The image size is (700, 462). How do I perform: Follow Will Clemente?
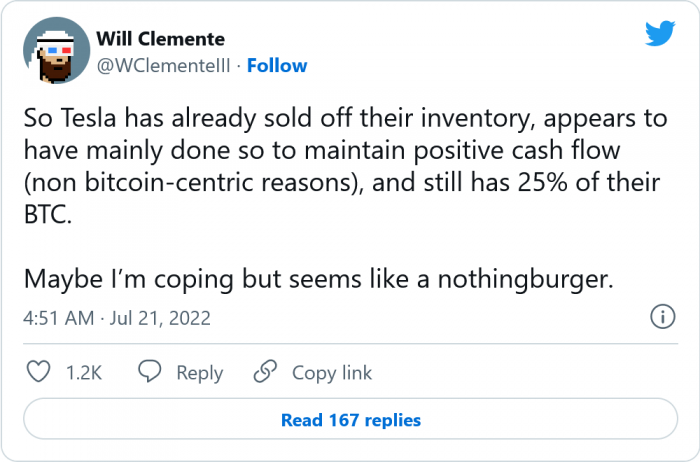(x=277, y=66)
